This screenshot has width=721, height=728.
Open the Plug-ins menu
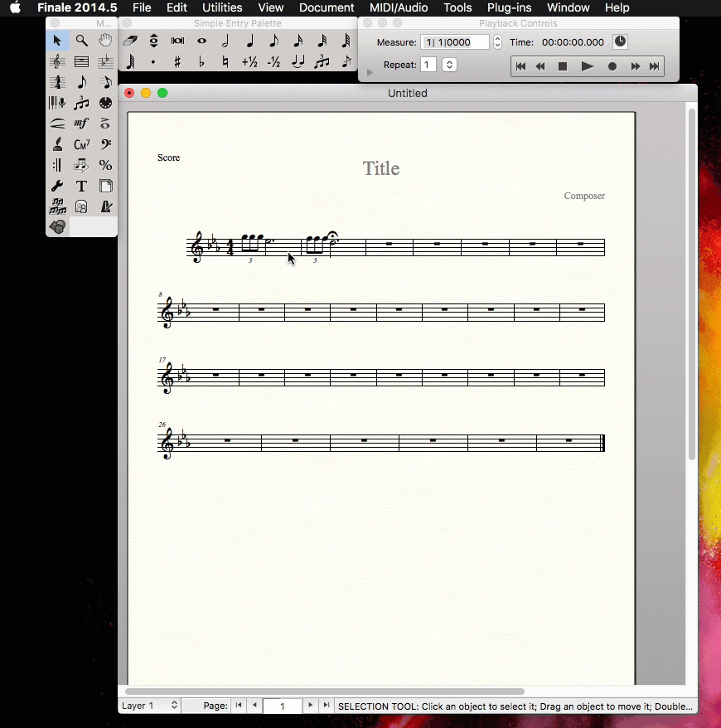509,7
